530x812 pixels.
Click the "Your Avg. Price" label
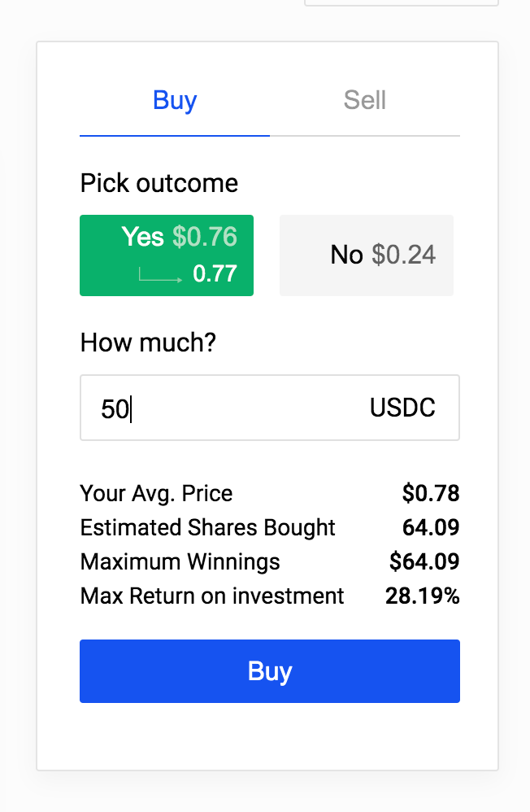coord(156,493)
